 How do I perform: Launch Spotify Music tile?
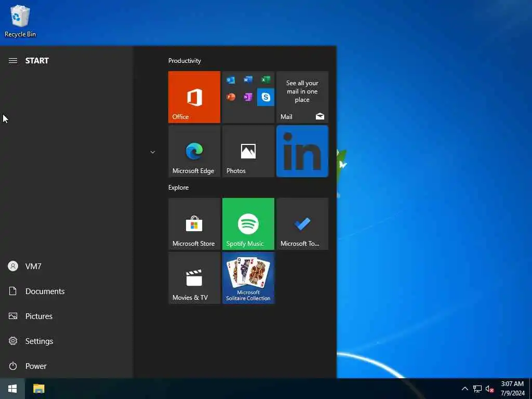[248, 224]
